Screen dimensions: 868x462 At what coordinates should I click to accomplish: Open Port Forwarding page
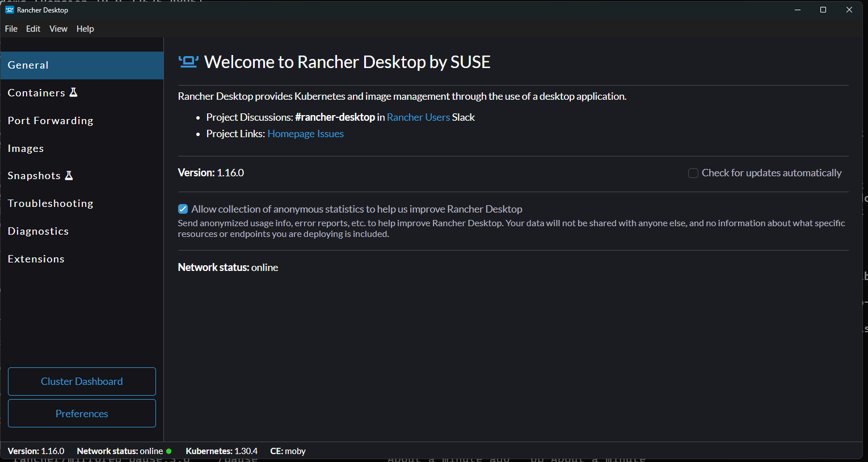(82, 121)
